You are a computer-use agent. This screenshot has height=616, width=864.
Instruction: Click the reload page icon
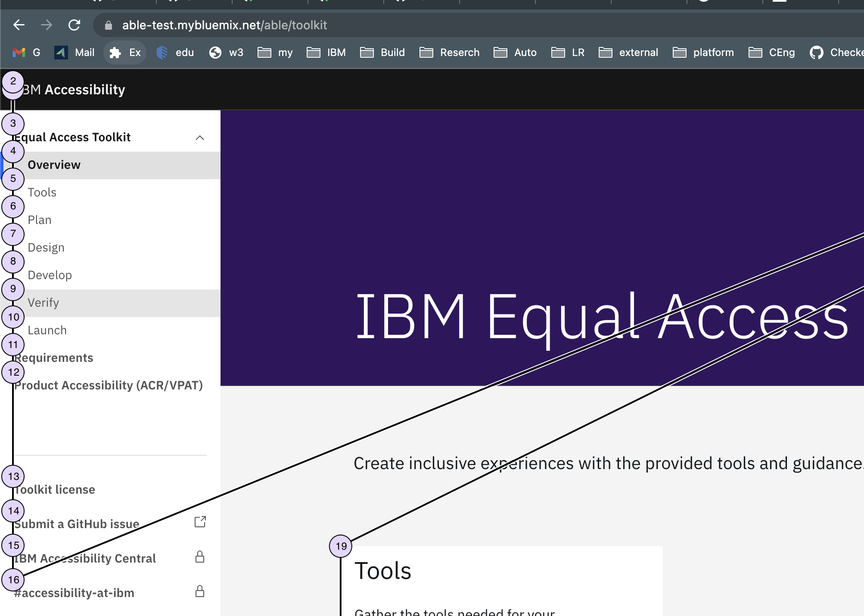74,25
